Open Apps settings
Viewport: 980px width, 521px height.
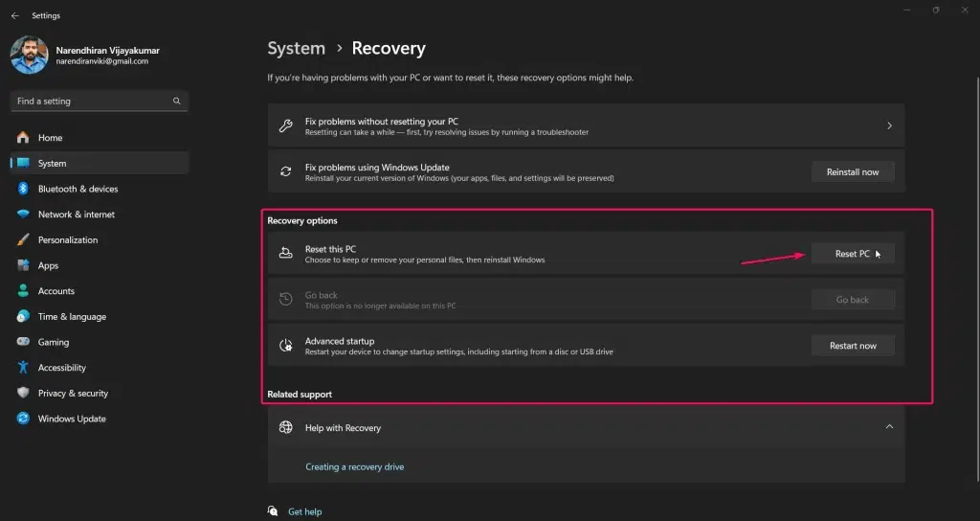[100, 266]
